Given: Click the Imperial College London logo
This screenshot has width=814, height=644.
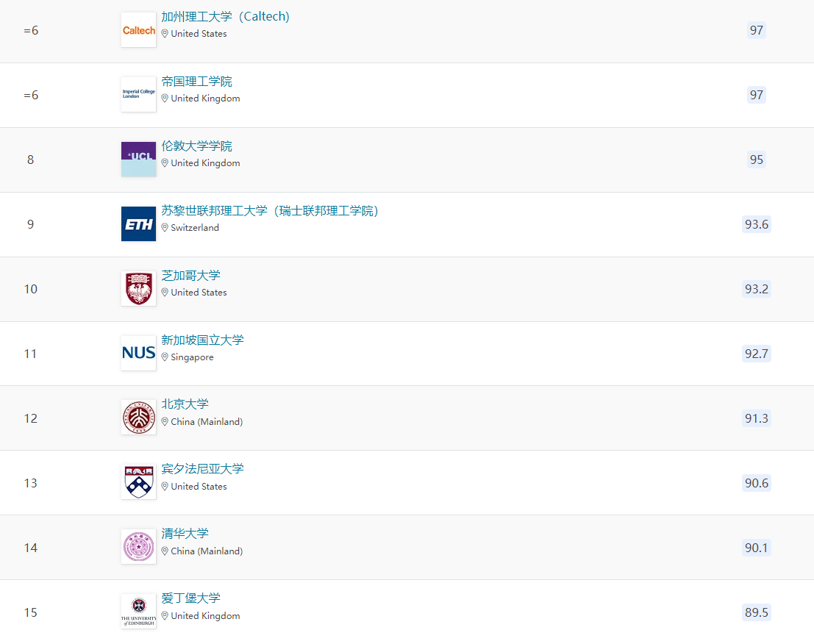Looking at the screenshot, I should pos(139,94).
